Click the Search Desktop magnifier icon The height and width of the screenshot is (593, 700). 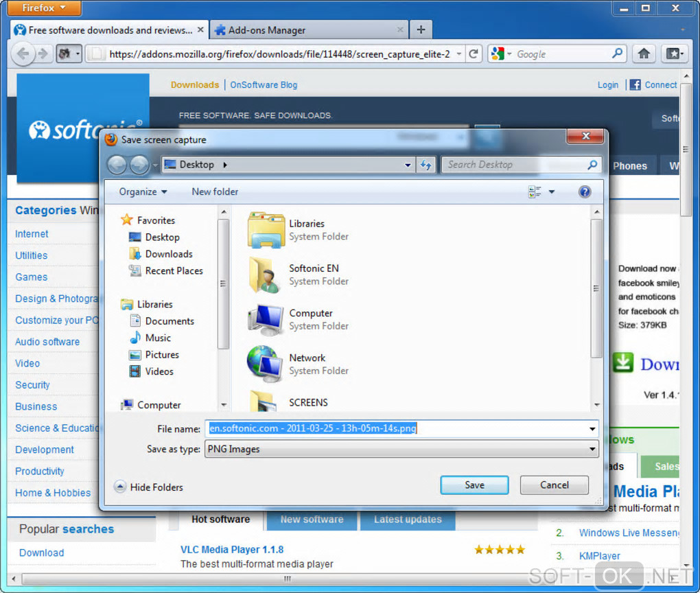point(592,165)
